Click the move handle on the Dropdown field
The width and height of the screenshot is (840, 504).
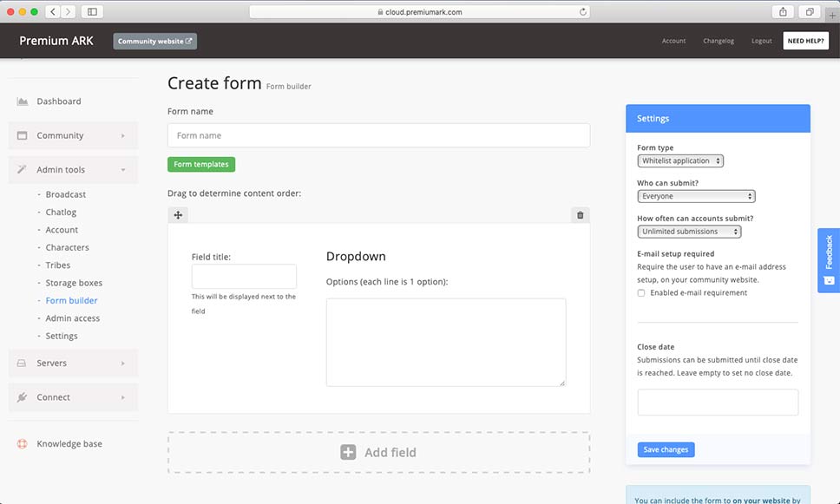178,214
